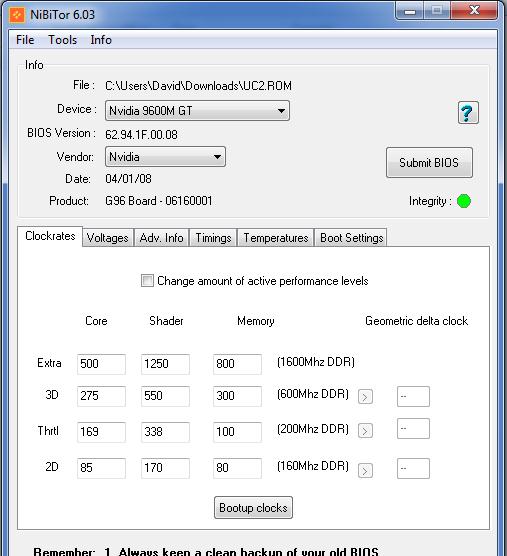The width and height of the screenshot is (507, 556).
Task: Click the (1600Mhz DDR) label
Action: click(316, 362)
